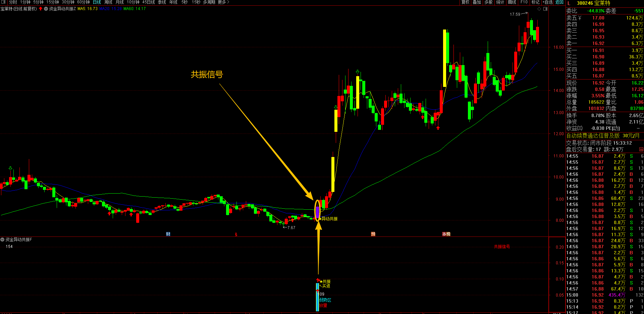Click the 卖五 price 17.00

tap(598, 18)
